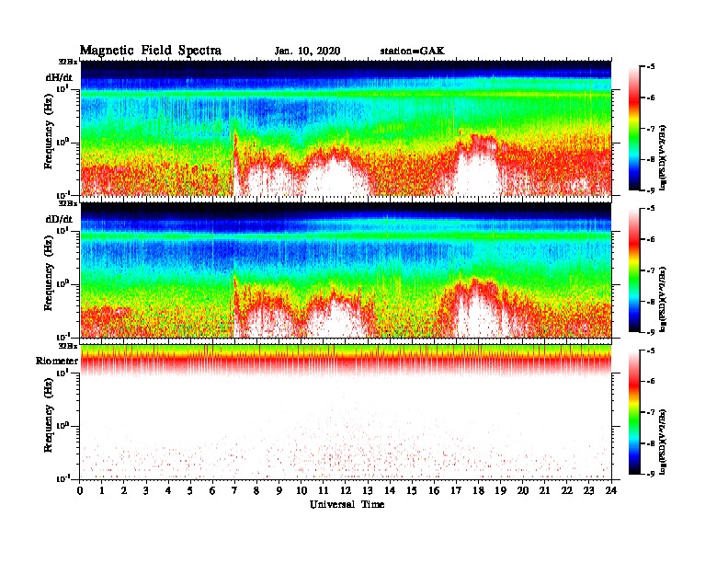Click the "13" hour tick on time axis

(x=368, y=491)
